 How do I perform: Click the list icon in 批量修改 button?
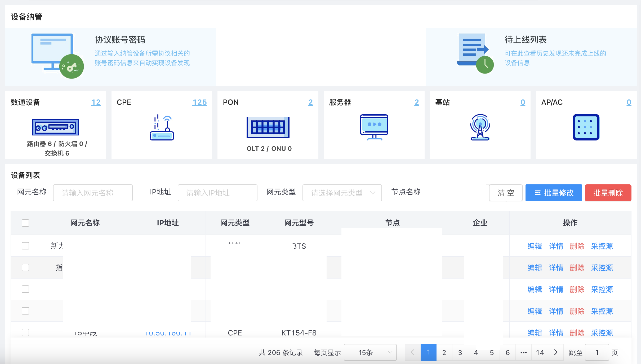537,193
